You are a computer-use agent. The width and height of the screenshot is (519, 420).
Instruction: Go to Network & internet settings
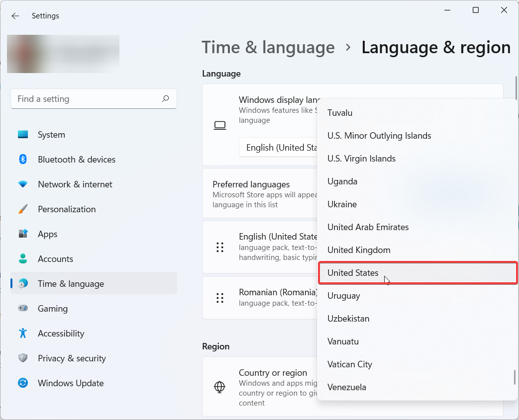(75, 184)
